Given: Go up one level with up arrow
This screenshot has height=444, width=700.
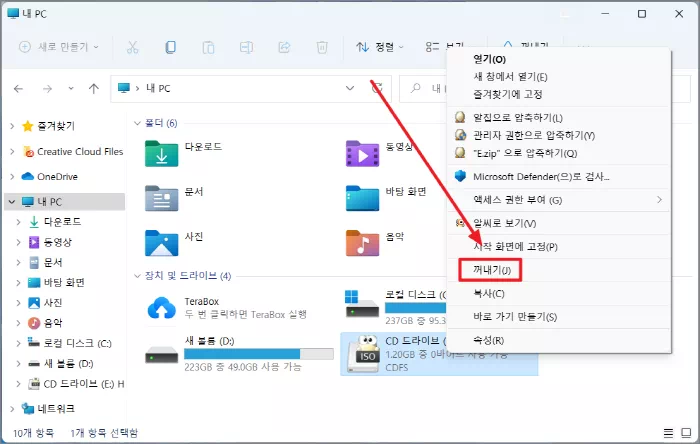Looking at the screenshot, I should click(x=94, y=89).
